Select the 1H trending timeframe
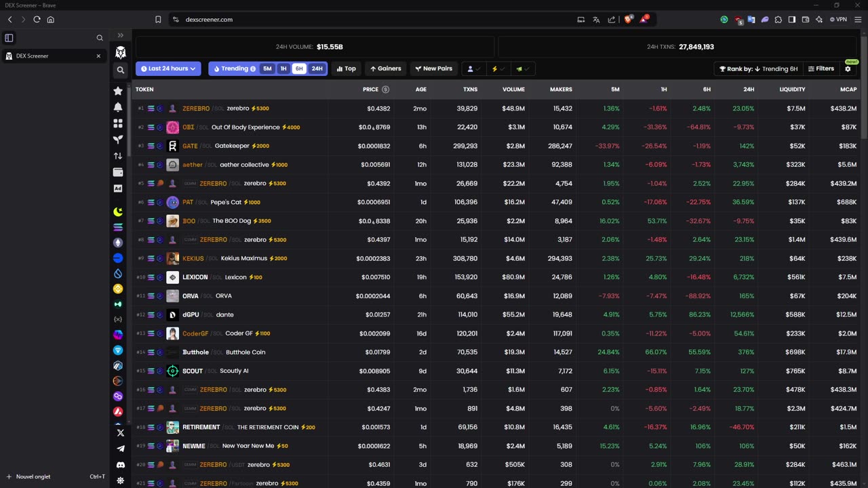Screen dimensions: 868x488 (283, 68)
